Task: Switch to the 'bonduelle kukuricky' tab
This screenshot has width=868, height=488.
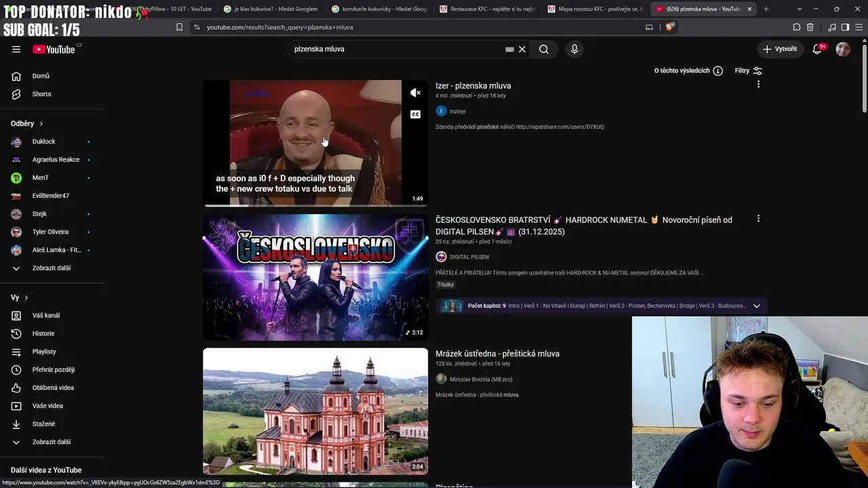Action: [x=378, y=9]
